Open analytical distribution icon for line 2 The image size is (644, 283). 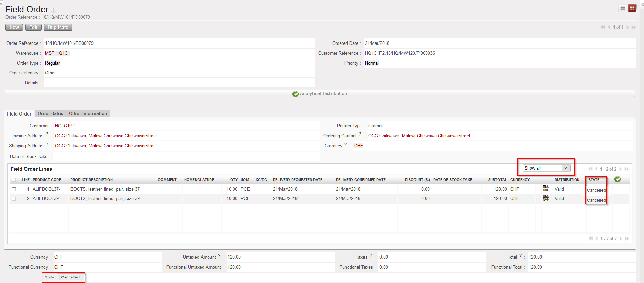click(546, 198)
